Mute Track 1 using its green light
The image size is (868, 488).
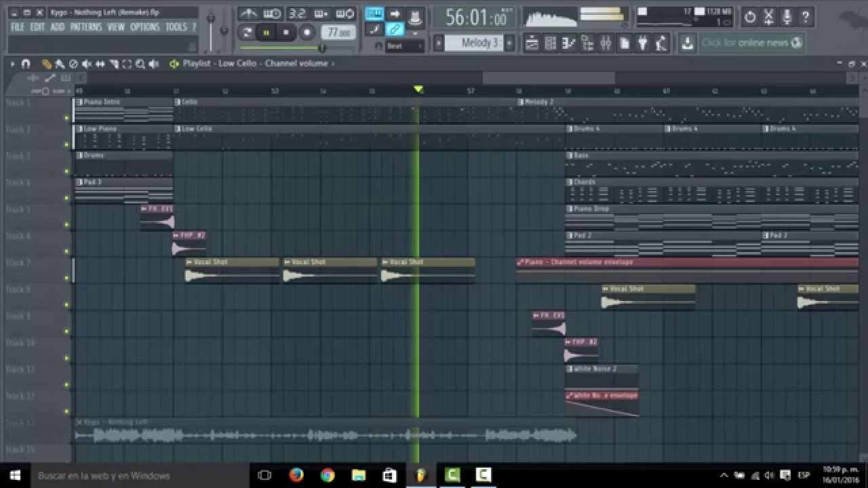point(66,117)
